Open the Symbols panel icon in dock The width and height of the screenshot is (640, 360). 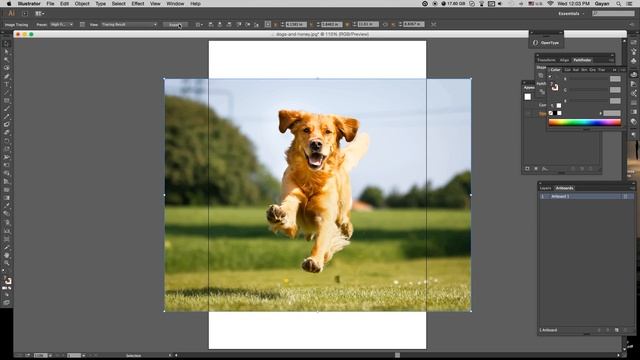633,61
